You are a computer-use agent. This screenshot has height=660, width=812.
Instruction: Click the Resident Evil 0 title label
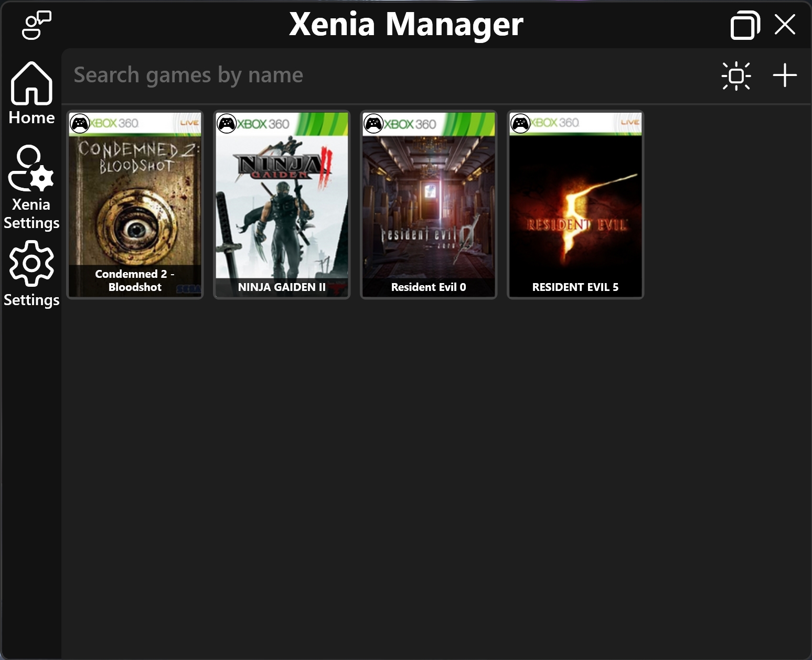429,287
